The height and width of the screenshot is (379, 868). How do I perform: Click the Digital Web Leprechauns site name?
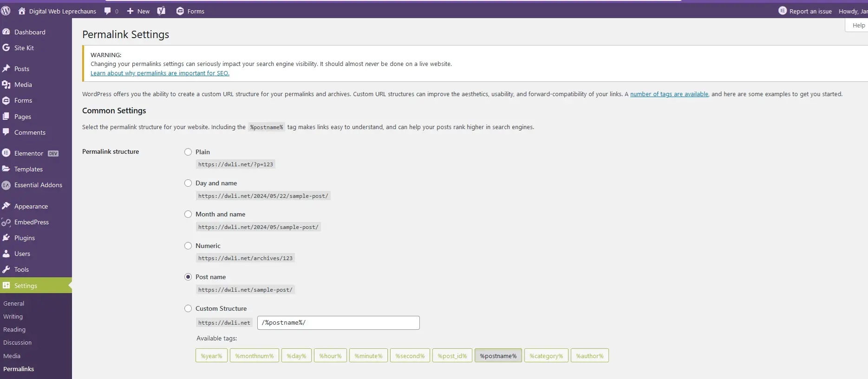click(x=63, y=11)
